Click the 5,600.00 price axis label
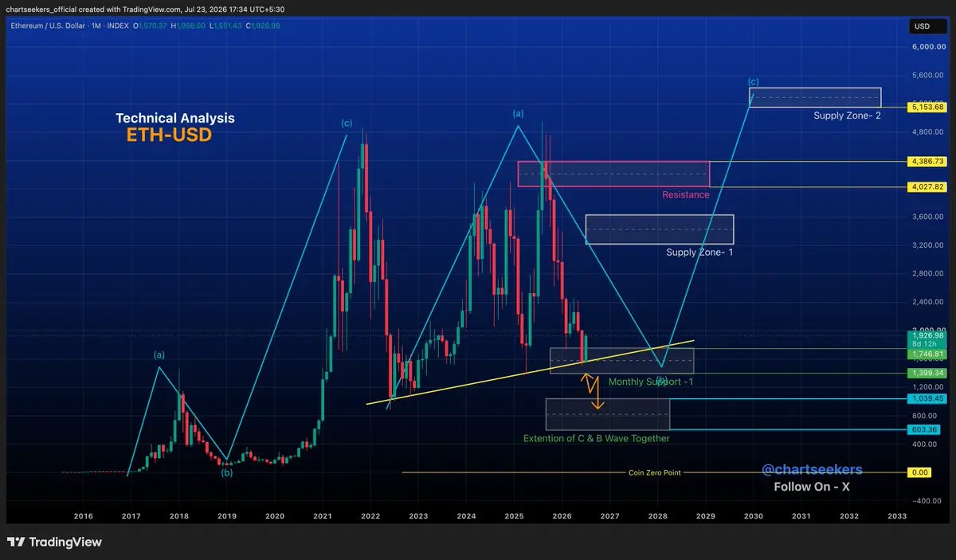The height and width of the screenshot is (560, 956). pos(928,75)
